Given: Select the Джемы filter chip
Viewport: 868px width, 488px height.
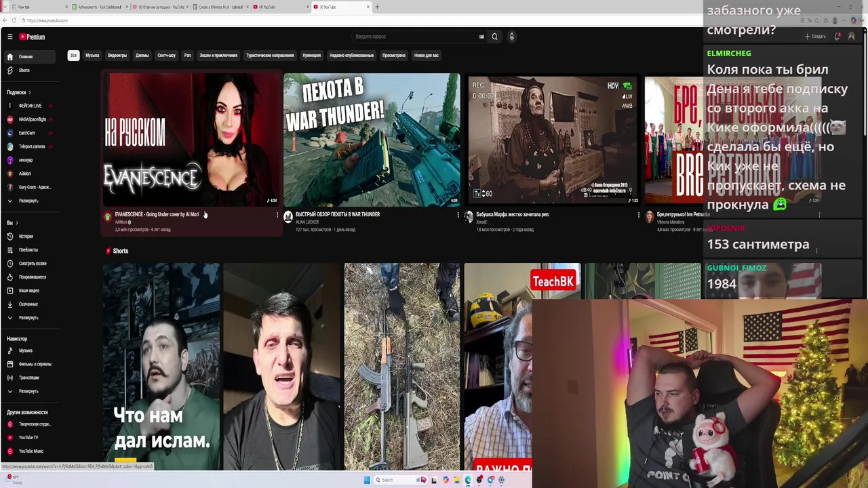Looking at the screenshot, I should click(x=142, y=56).
